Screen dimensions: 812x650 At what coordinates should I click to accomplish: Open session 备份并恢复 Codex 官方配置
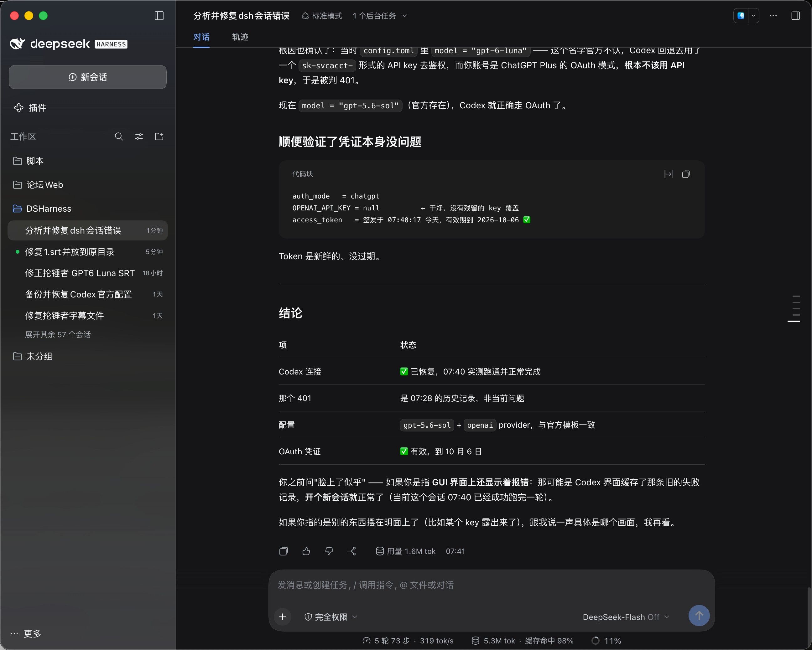coord(87,294)
